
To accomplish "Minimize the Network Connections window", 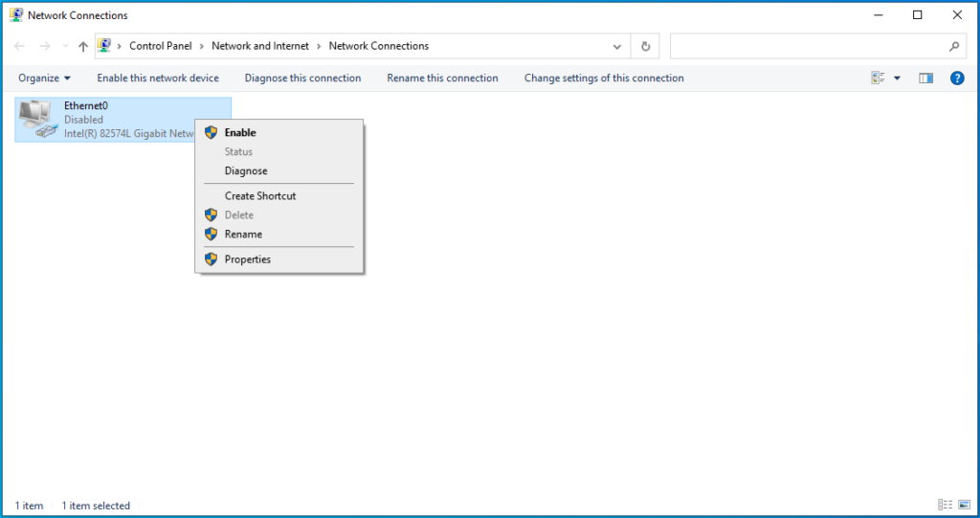I will pyautogui.click(x=879, y=15).
